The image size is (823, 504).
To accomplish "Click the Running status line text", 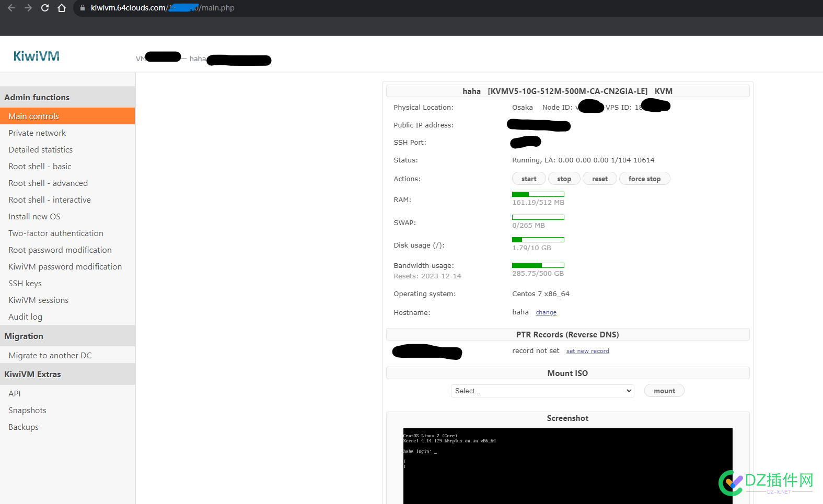I will pyautogui.click(x=583, y=160).
